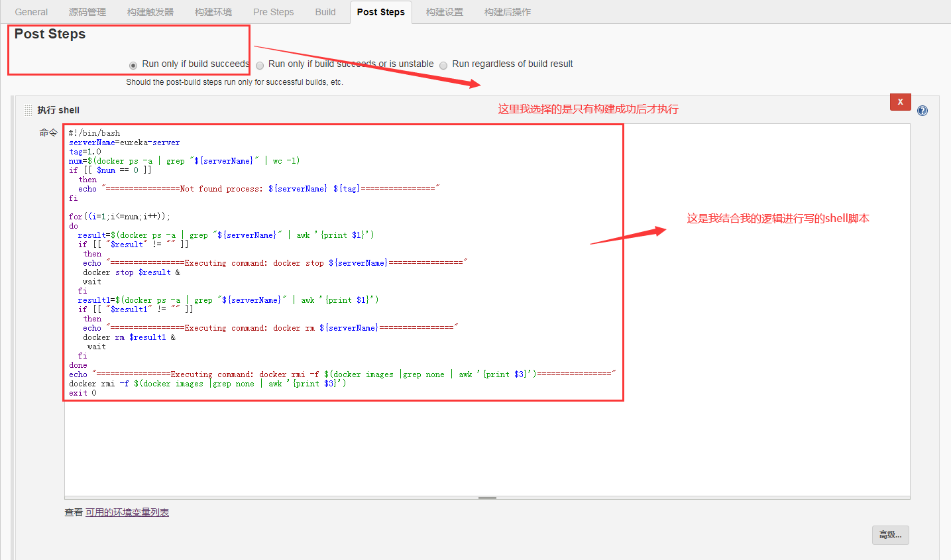
Task: Select the Pre Steps tab
Action: (x=273, y=12)
